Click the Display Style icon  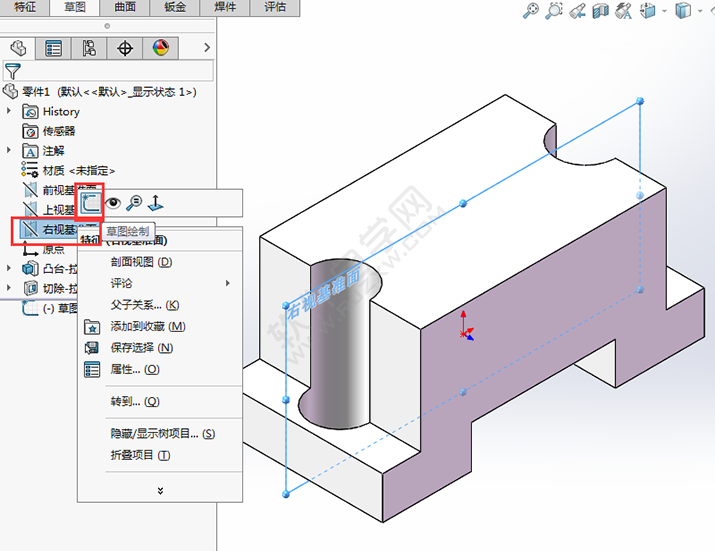point(683,10)
